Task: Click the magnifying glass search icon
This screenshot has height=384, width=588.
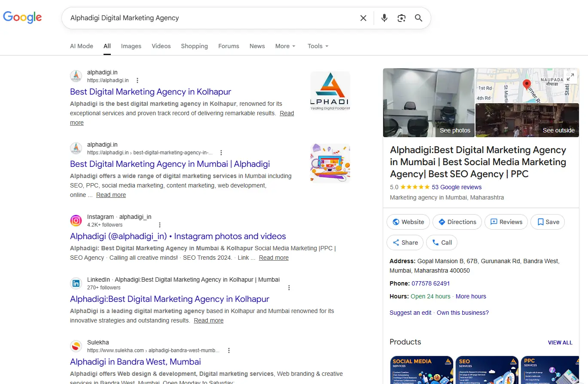Action: coord(418,18)
